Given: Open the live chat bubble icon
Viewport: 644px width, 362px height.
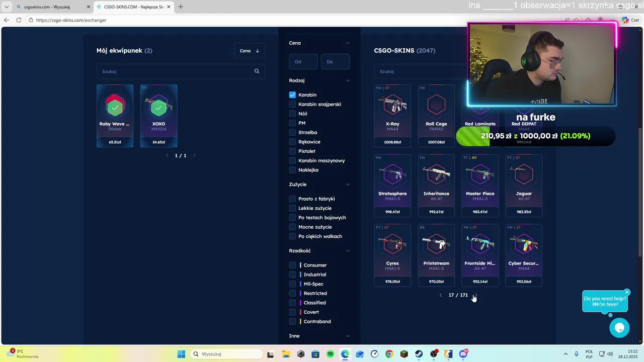Looking at the screenshot, I should 619,328.
